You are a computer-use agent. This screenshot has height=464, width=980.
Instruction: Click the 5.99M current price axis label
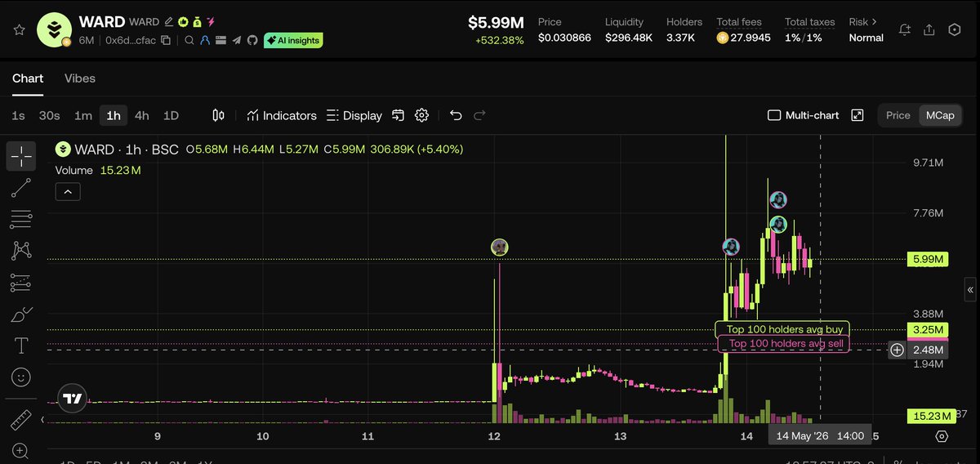928,260
